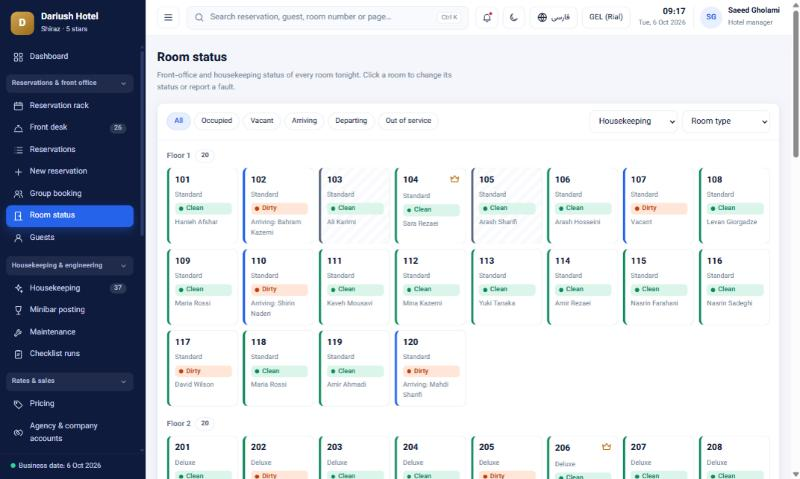The height and width of the screenshot is (479, 800).
Task: Open room 120 card
Action: pyautogui.click(x=431, y=368)
